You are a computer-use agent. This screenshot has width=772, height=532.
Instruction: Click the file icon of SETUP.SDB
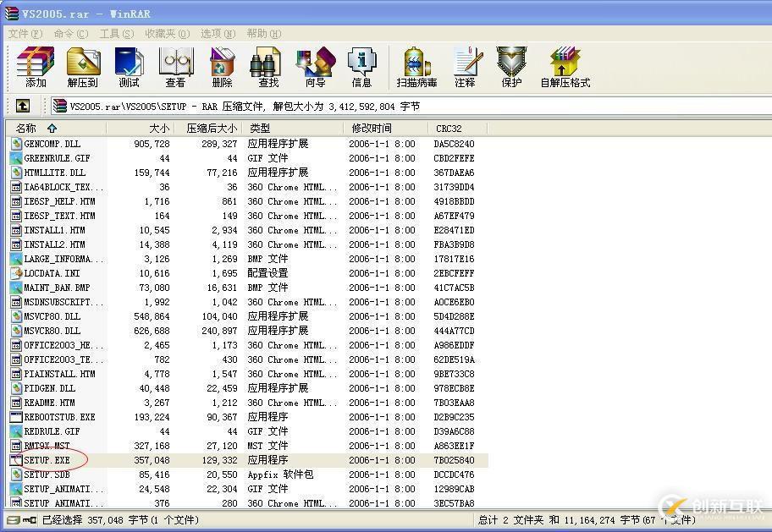17,474
